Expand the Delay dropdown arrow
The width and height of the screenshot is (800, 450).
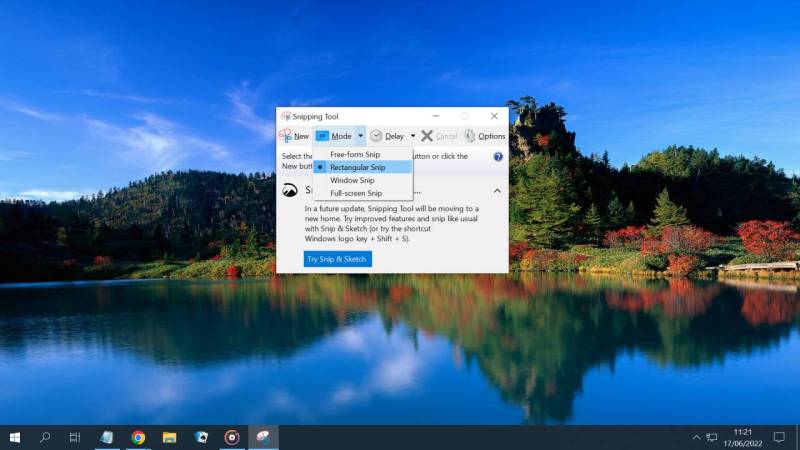tap(413, 136)
